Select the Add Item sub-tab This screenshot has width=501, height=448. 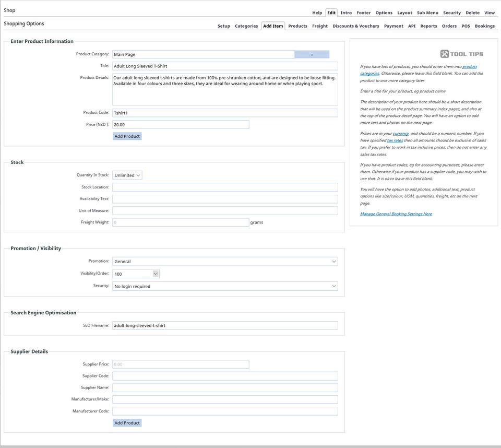tap(273, 26)
